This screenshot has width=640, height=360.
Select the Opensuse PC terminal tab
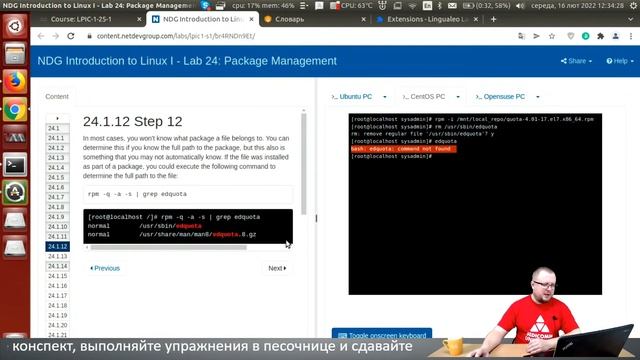pyautogui.click(x=500, y=97)
